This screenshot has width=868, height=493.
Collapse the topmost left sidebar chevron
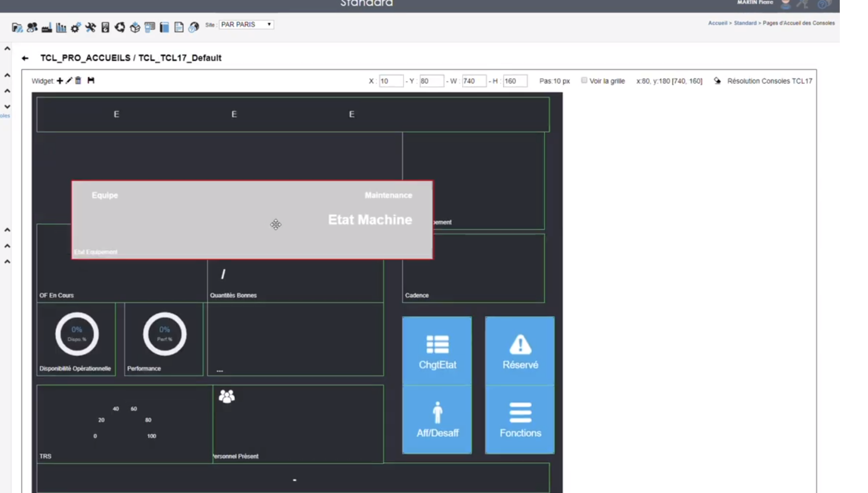click(x=7, y=49)
